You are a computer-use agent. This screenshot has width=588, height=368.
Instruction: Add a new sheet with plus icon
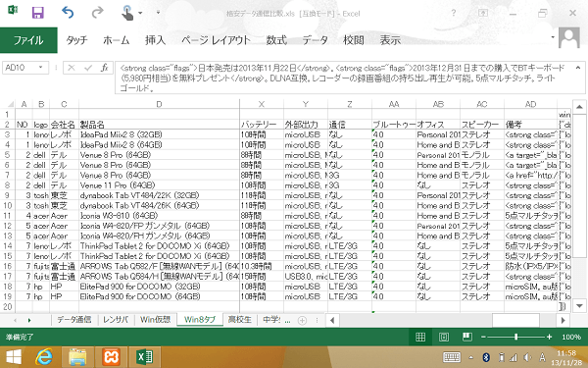click(x=302, y=320)
